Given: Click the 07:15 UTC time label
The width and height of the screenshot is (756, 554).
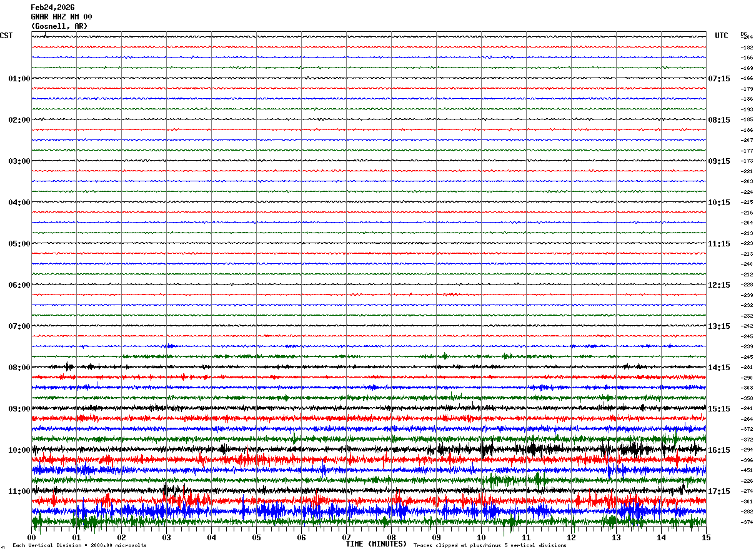Looking at the screenshot, I should click(719, 79).
